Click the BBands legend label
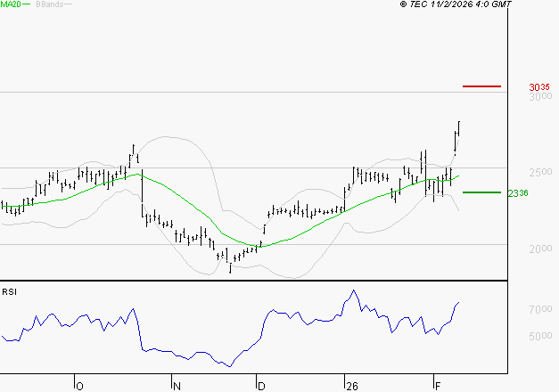Screen dimensions: 559x392 pos(50,4)
